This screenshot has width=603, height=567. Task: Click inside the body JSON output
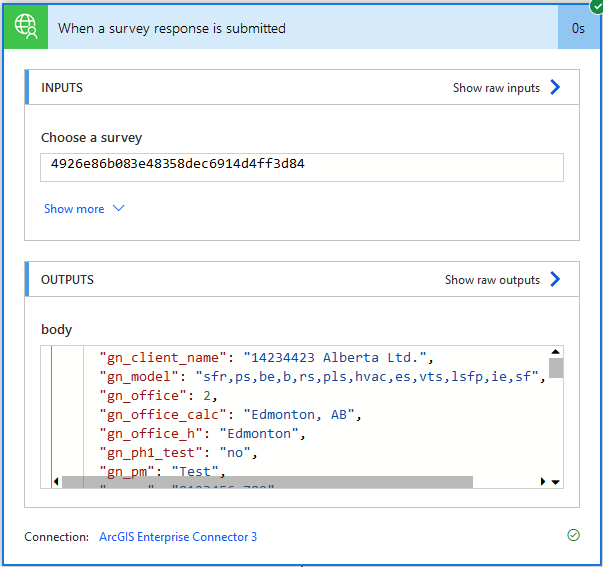(x=300, y=415)
